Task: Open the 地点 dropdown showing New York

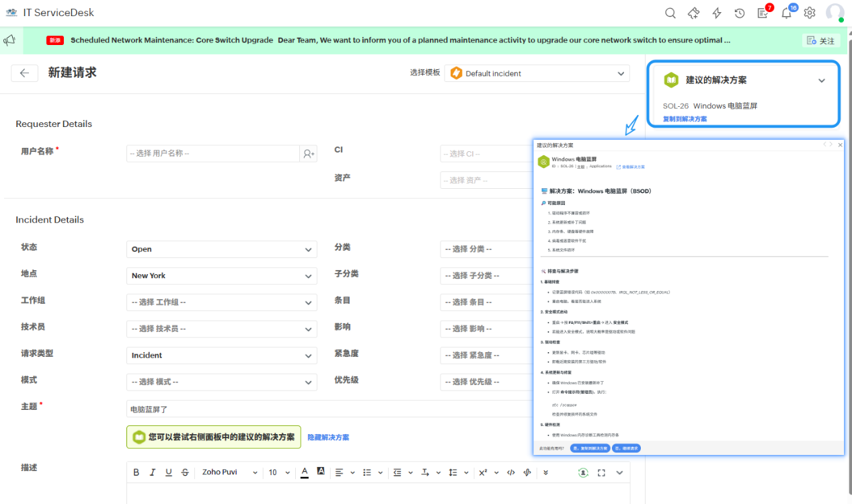Action: (221, 276)
